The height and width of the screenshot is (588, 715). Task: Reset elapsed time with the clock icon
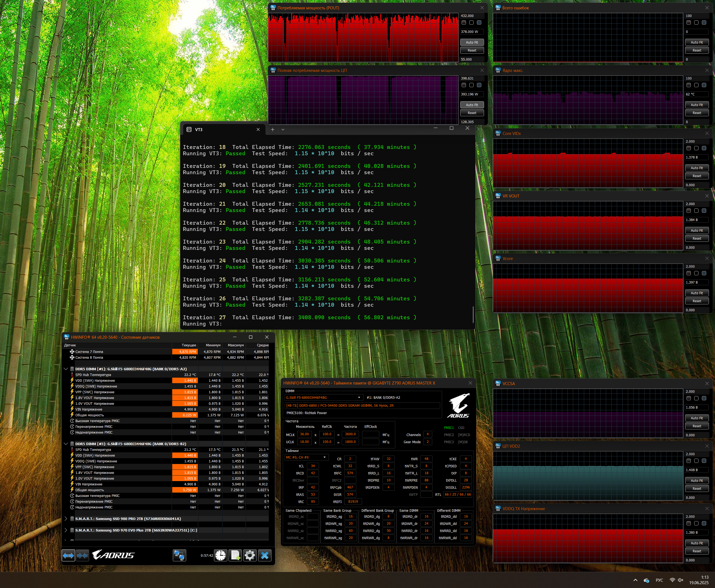coord(221,555)
